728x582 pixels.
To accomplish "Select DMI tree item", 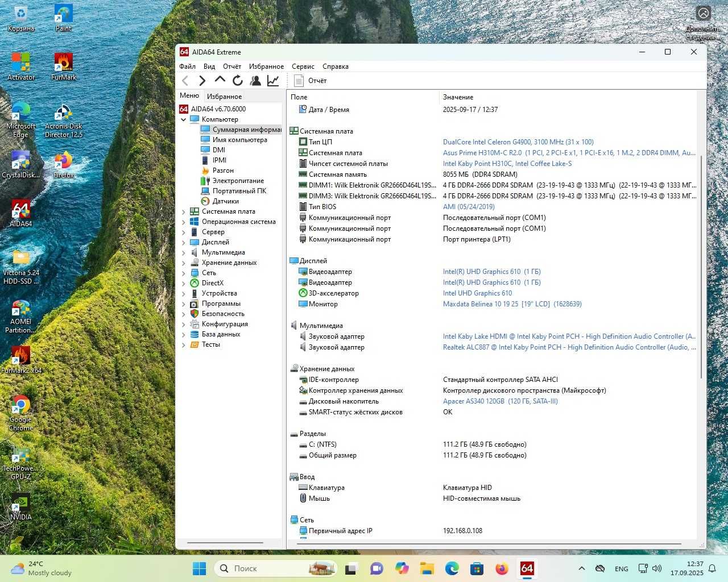I will (x=213, y=150).
